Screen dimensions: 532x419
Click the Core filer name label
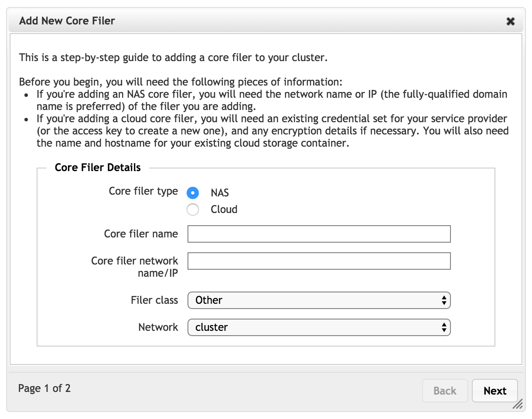coord(141,234)
